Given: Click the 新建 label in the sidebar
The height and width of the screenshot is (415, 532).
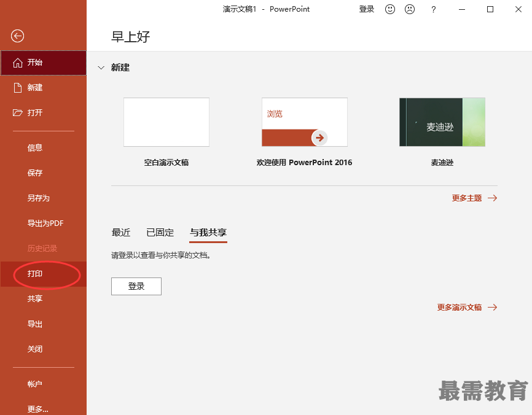Looking at the screenshot, I should [x=35, y=87].
